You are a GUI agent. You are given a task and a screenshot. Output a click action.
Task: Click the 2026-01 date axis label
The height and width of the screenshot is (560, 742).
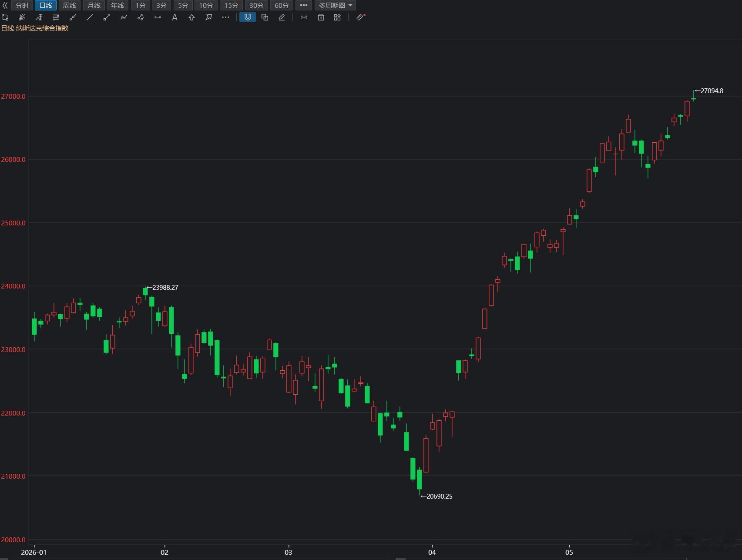pyautogui.click(x=34, y=553)
